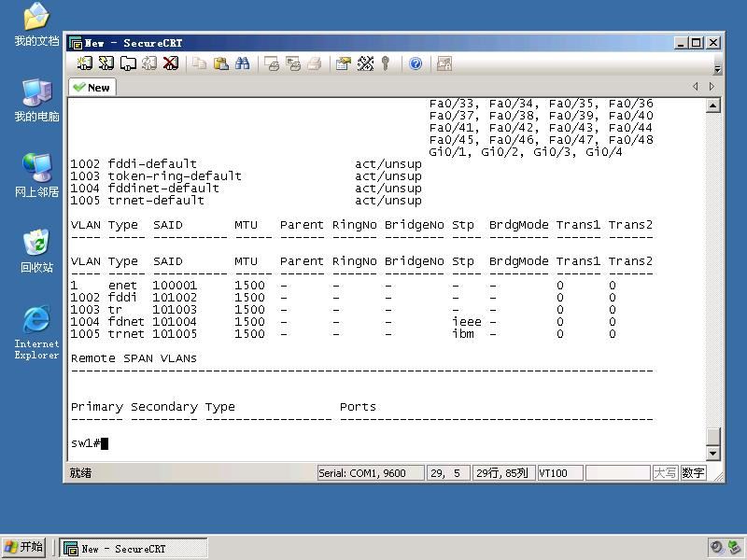Click the Quick Connect lightning icon
Screen dimensions: 747x560
(106, 63)
